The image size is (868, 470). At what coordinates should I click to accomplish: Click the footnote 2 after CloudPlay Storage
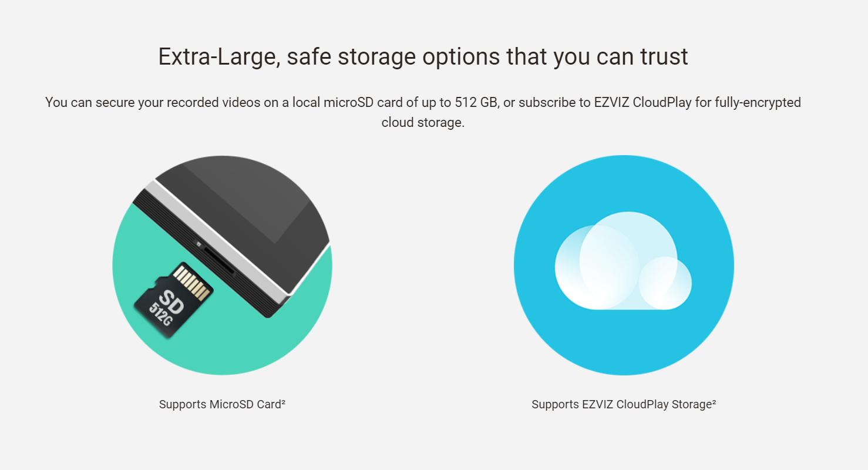click(x=714, y=402)
